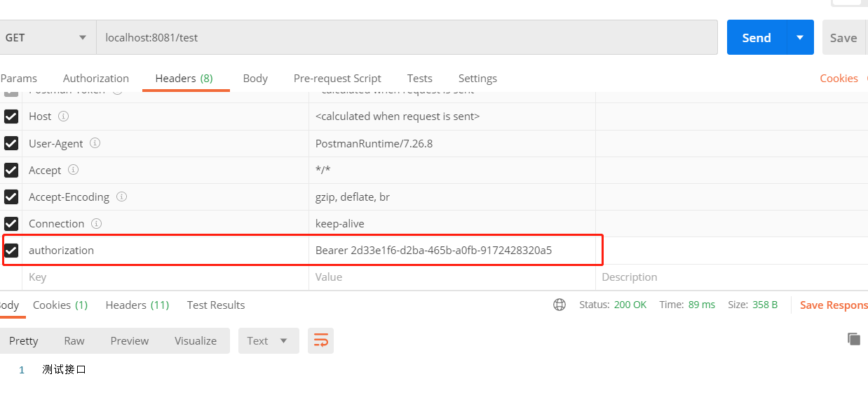Select the Preview response view

pyautogui.click(x=130, y=340)
